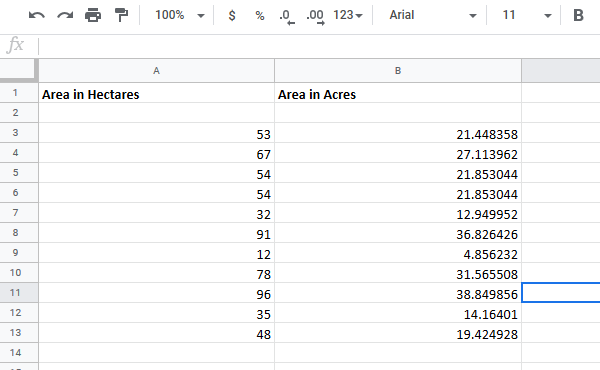Click the selected cell in row 11
Screen dimensions: 600x370
click(x=561, y=293)
